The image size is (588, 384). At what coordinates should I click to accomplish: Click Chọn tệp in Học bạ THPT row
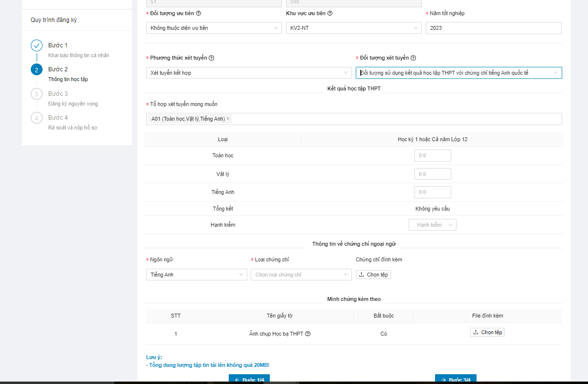click(487, 332)
